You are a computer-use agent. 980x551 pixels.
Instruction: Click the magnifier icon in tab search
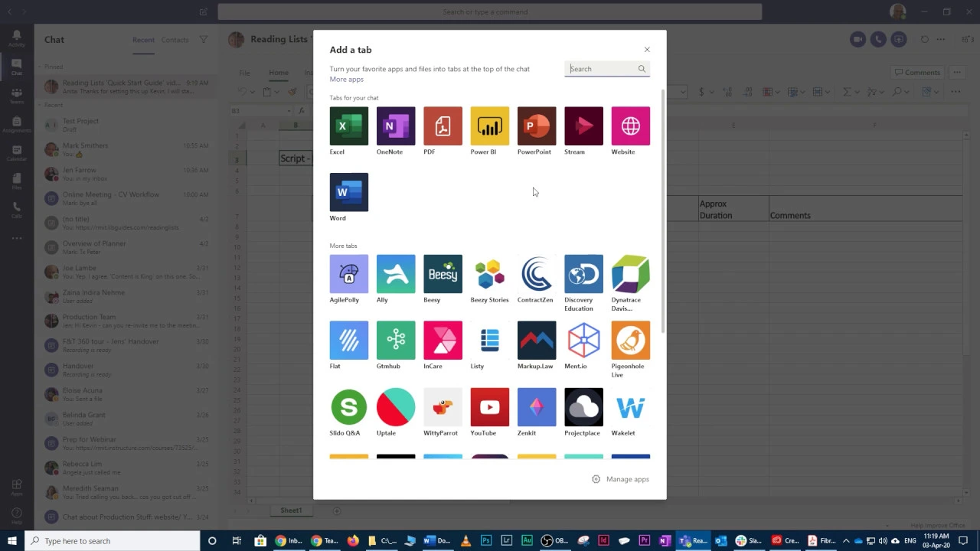[x=642, y=69]
